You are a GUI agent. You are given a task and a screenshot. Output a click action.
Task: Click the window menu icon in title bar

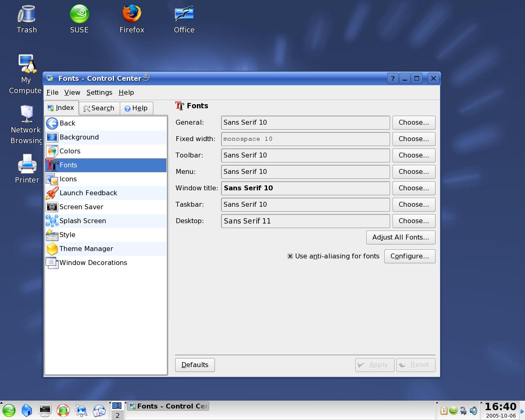(50, 78)
